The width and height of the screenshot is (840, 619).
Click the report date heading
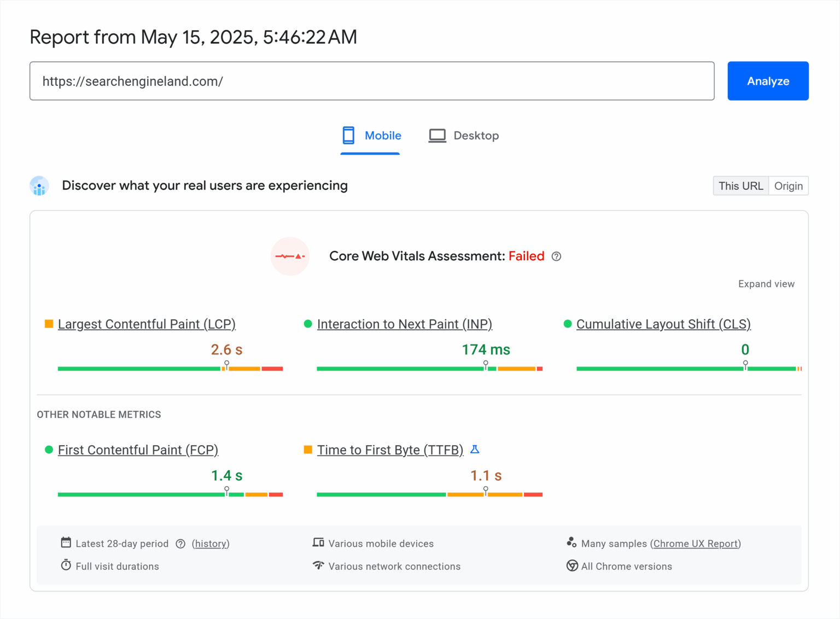coord(193,37)
